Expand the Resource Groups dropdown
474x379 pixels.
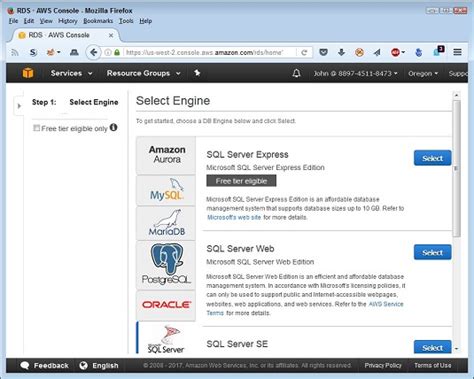(143, 73)
